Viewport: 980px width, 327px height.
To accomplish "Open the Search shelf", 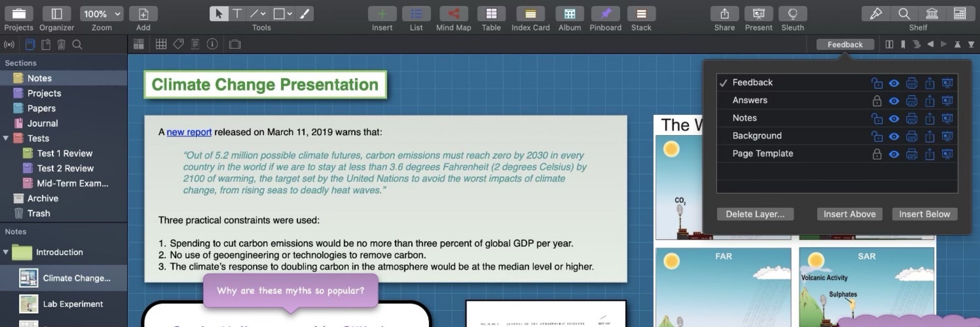I will pyautogui.click(x=904, y=14).
